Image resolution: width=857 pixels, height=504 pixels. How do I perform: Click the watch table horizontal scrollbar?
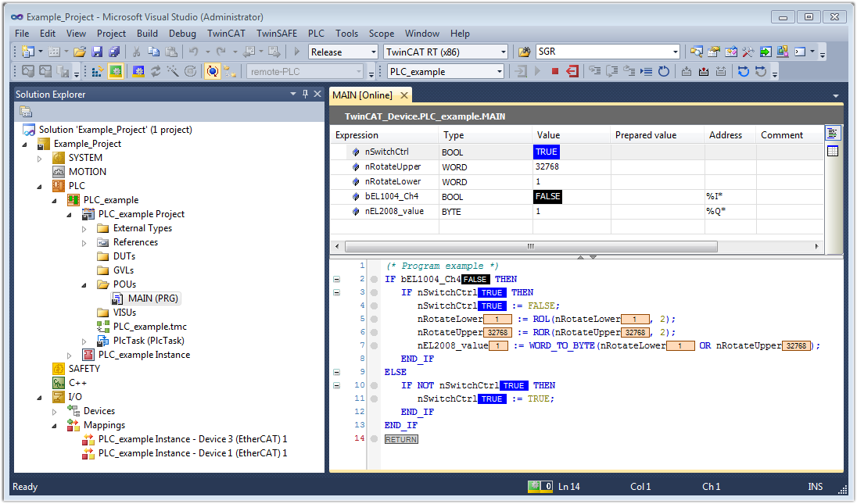[532, 246]
